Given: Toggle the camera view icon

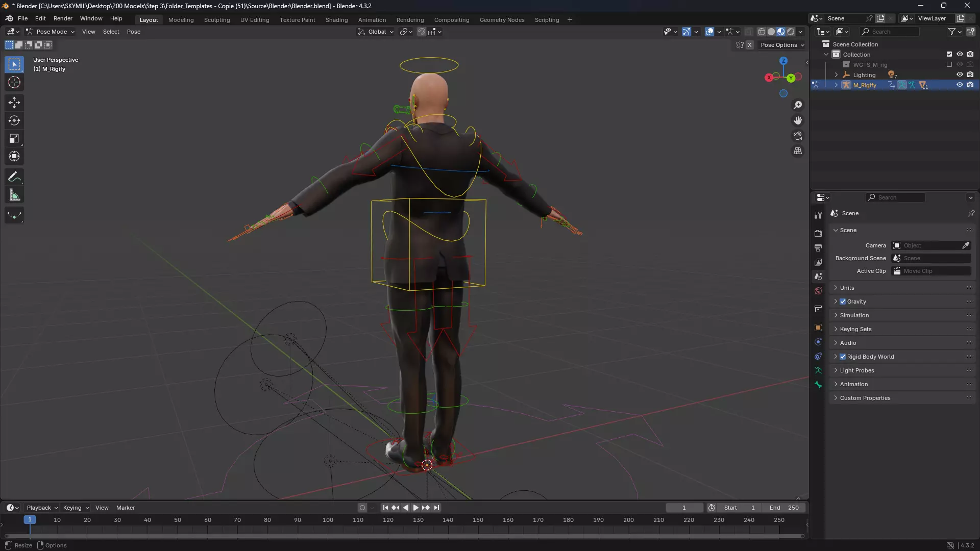Looking at the screenshot, I should [x=798, y=136].
